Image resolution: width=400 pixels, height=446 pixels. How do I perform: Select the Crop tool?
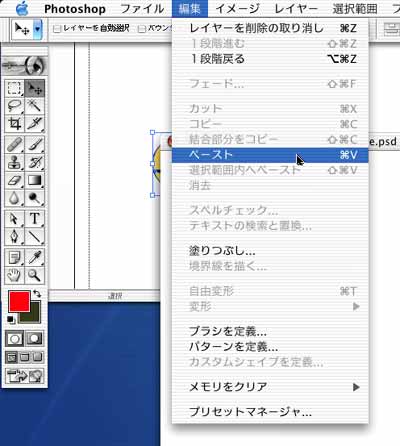14,124
